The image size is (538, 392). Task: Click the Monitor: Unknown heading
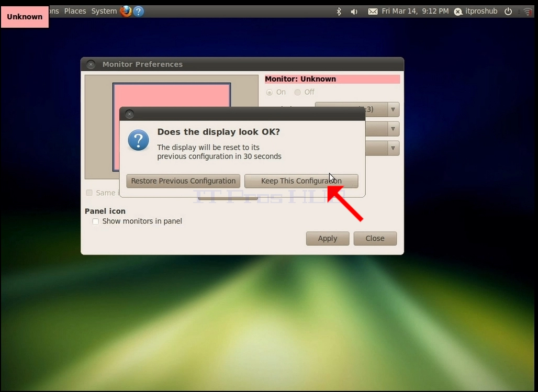332,79
